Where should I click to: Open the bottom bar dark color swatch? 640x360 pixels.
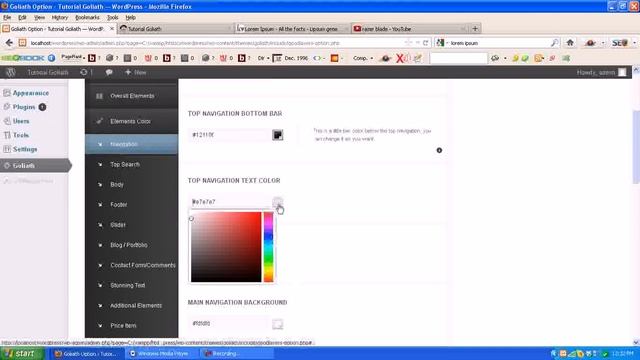[x=278, y=135]
